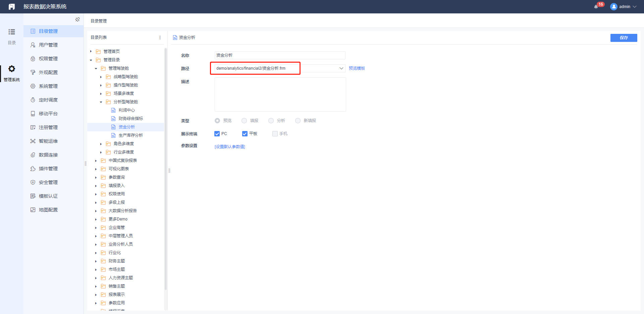
Task: Click the 权限管理 lock icon
Action: tap(33, 59)
